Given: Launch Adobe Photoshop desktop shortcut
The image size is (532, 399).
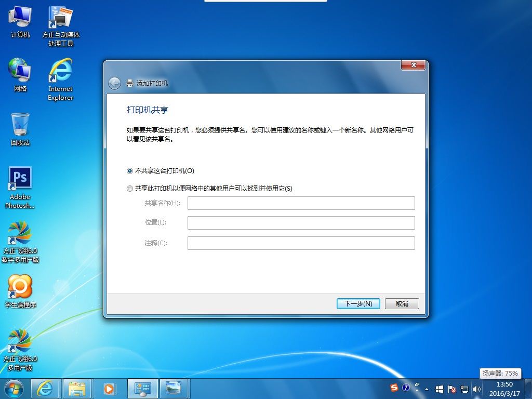Looking at the screenshot, I should pos(20,188).
